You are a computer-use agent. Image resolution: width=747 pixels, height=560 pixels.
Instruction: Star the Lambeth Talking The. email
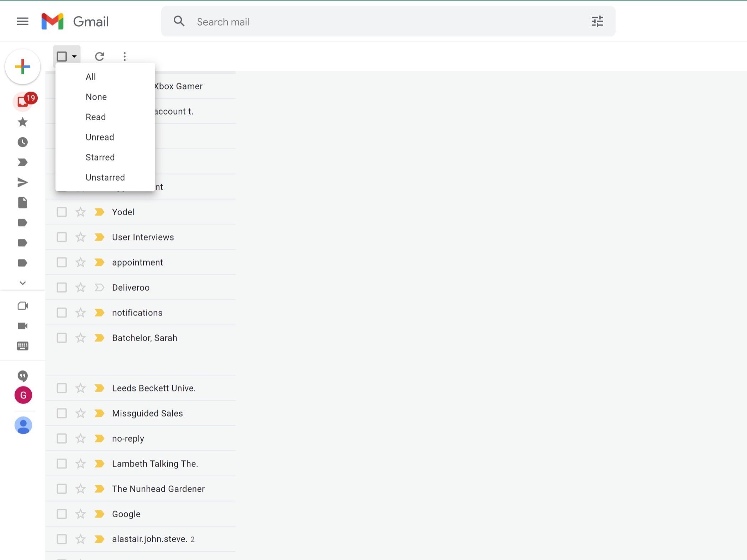81,464
